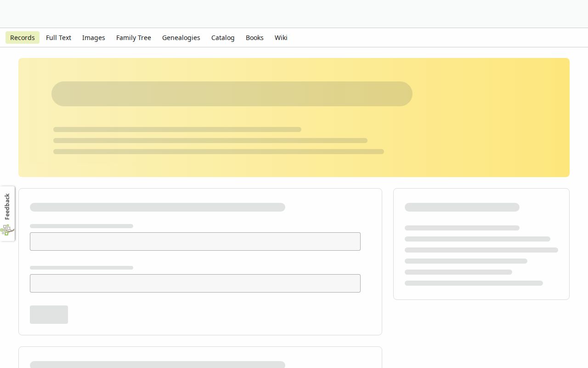Open the Genealogies tab
This screenshot has width=588, height=368.
[181, 38]
